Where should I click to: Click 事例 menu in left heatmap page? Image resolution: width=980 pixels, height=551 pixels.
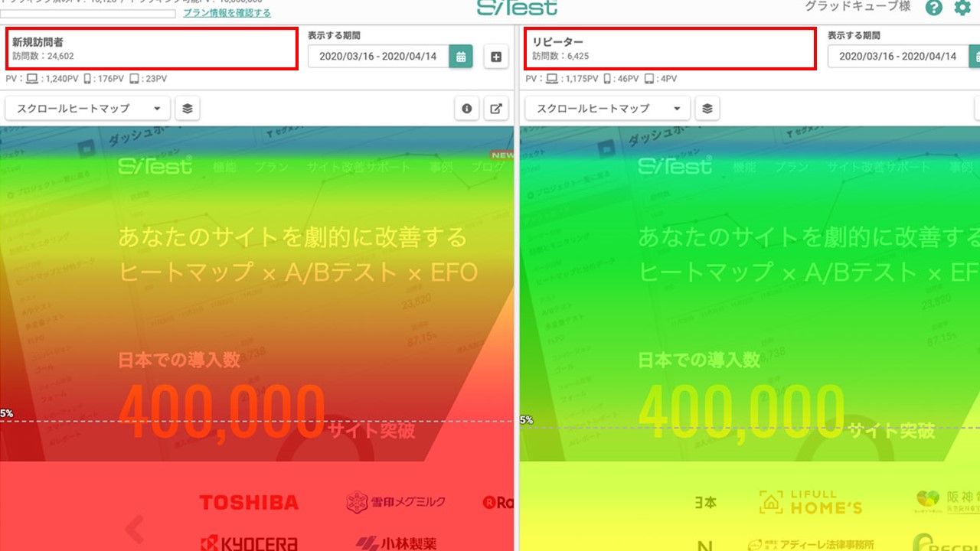click(443, 166)
